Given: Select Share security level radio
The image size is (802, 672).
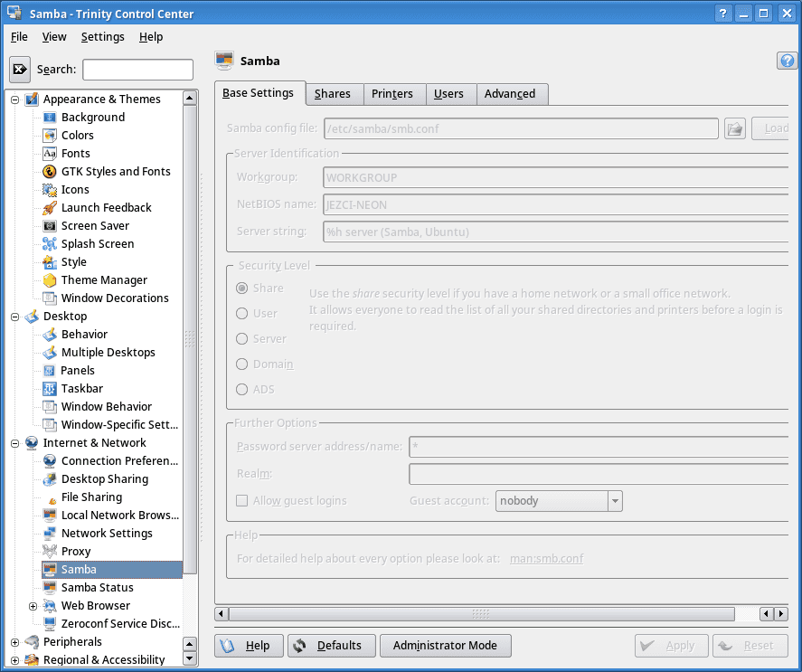Looking at the screenshot, I should pyautogui.click(x=242, y=289).
